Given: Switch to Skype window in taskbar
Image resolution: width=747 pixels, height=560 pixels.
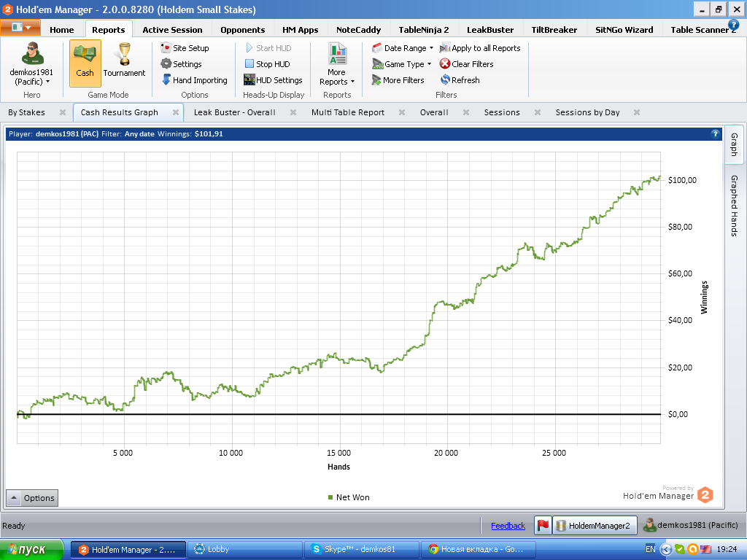Looking at the screenshot, I should click(362, 550).
